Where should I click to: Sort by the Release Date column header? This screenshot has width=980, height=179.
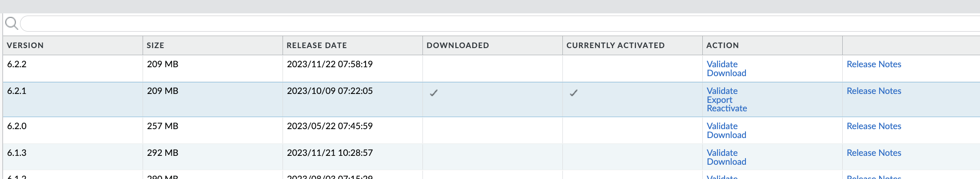[x=317, y=45]
